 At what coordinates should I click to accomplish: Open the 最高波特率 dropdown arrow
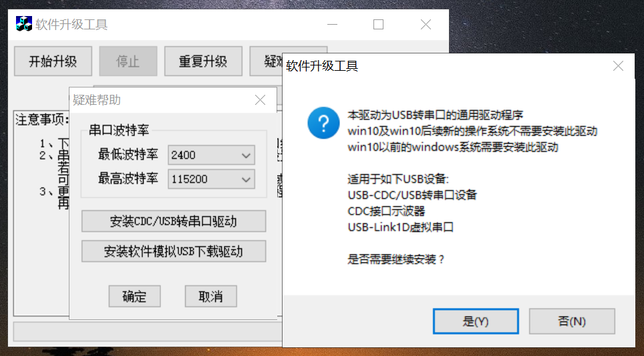246,180
